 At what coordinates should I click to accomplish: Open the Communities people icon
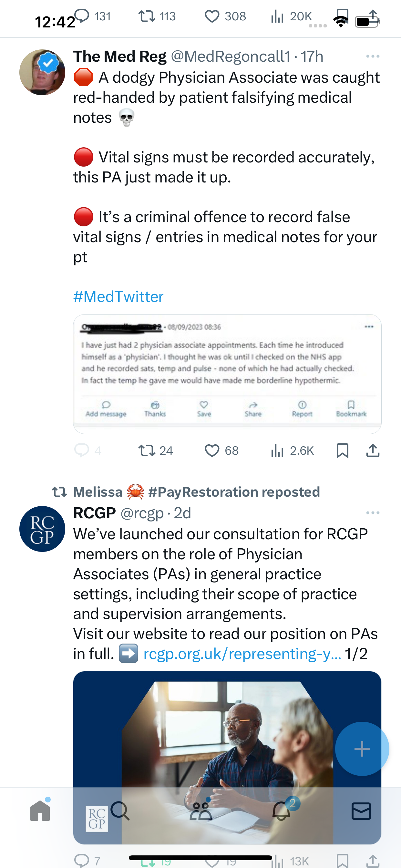tap(200, 811)
